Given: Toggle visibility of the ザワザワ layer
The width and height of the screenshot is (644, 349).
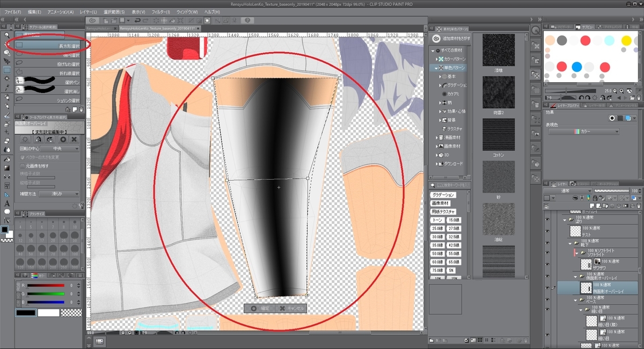Looking at the screenshot, I should click(547, 264).
